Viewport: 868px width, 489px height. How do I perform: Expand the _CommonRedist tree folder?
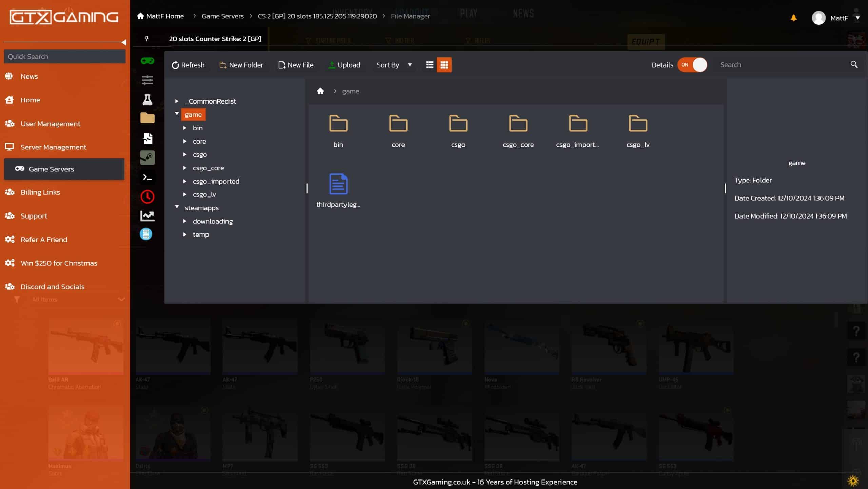pyautogui.click(x=177, y=101)
